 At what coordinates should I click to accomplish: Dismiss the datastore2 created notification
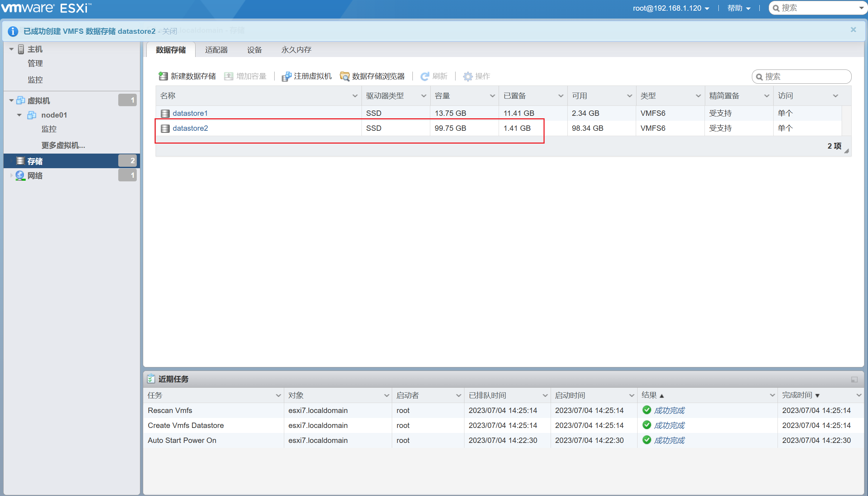pos(853,30)
